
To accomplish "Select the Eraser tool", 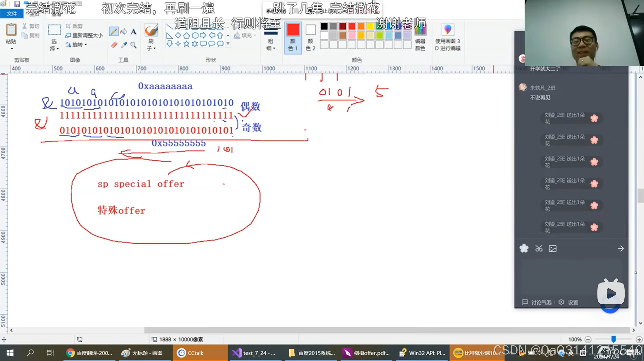I will click(x=114, y=45).
